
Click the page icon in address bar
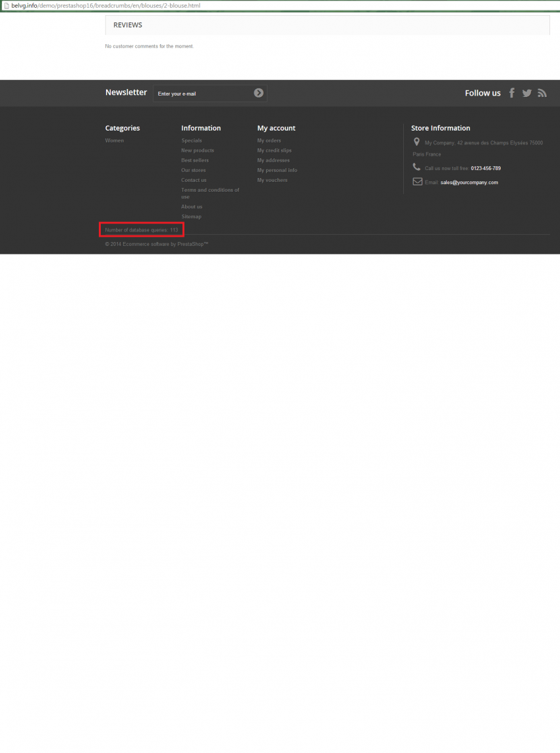pos(6,6)
